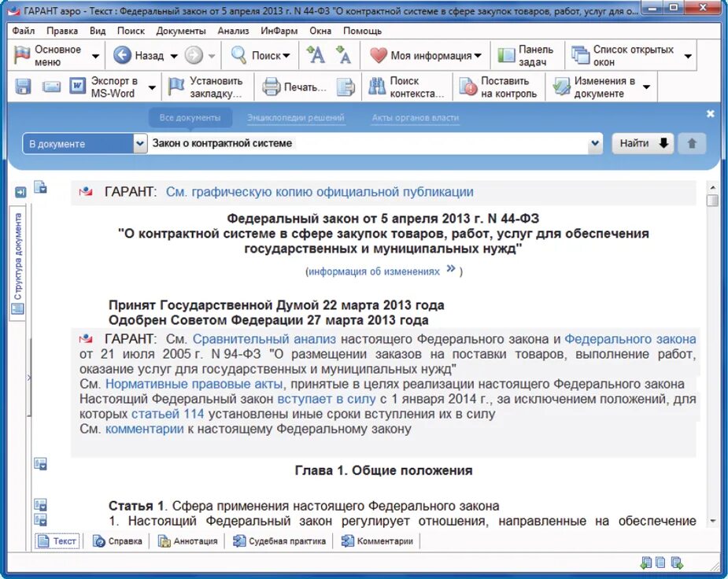Open комментарии к закону link
The width and height of the screenshot is (728, 579).
pos(144,429)
